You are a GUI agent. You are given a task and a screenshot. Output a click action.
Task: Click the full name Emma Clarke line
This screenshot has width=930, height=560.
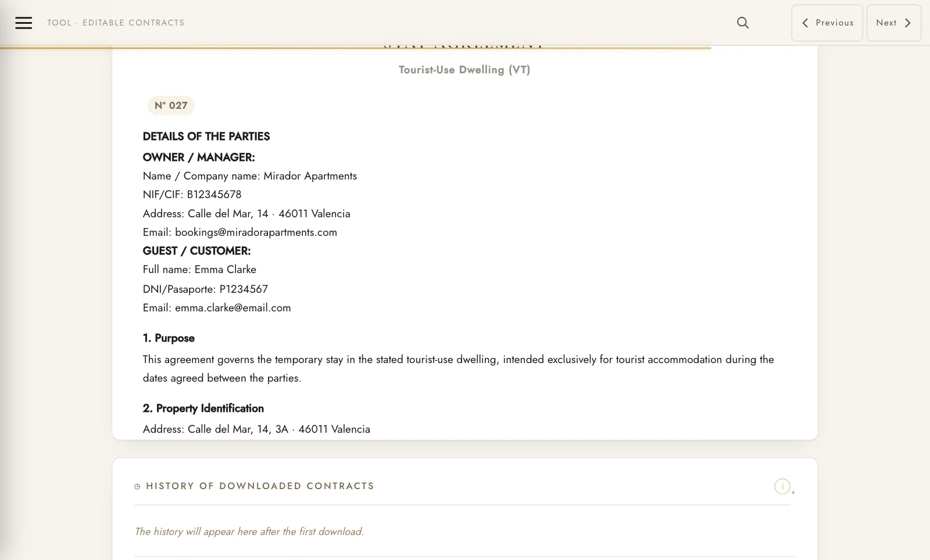(x=199, y=270)
